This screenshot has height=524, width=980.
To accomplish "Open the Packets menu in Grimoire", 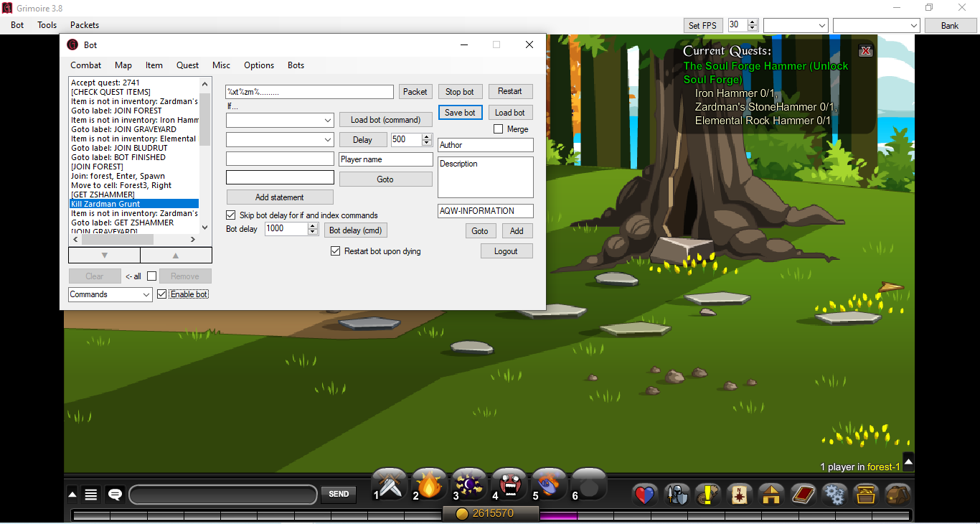I will point(85,25).
